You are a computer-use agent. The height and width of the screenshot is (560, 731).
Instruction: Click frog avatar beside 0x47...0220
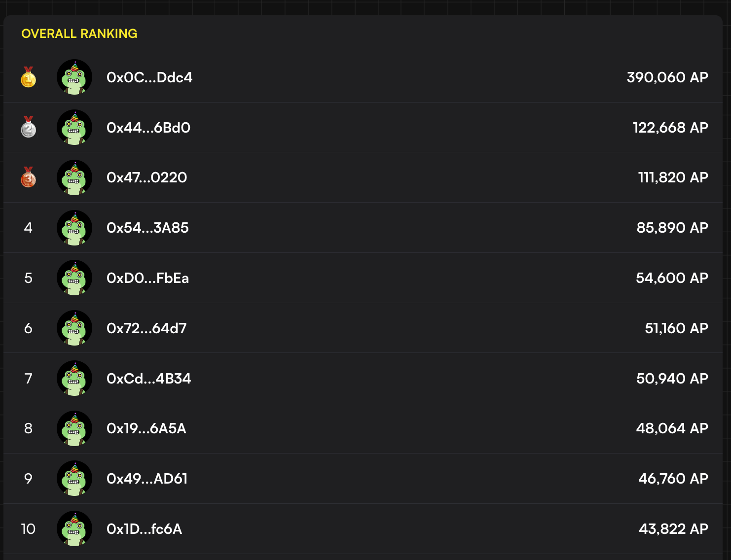tap(74, 177)
